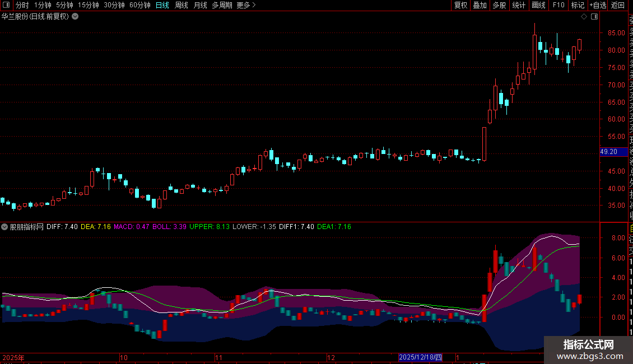Select the 5分钟 timeframe
The width and height of the screenshot is (633, 364).
click(64, 5)
